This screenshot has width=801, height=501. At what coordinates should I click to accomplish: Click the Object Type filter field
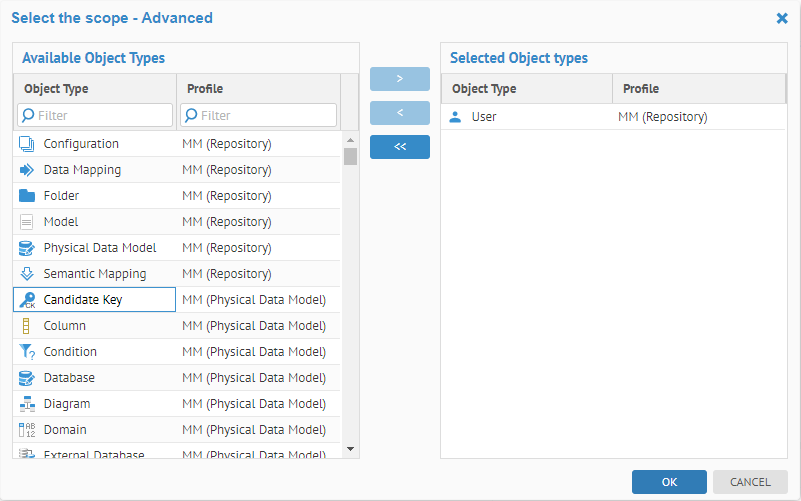point(100,115)
